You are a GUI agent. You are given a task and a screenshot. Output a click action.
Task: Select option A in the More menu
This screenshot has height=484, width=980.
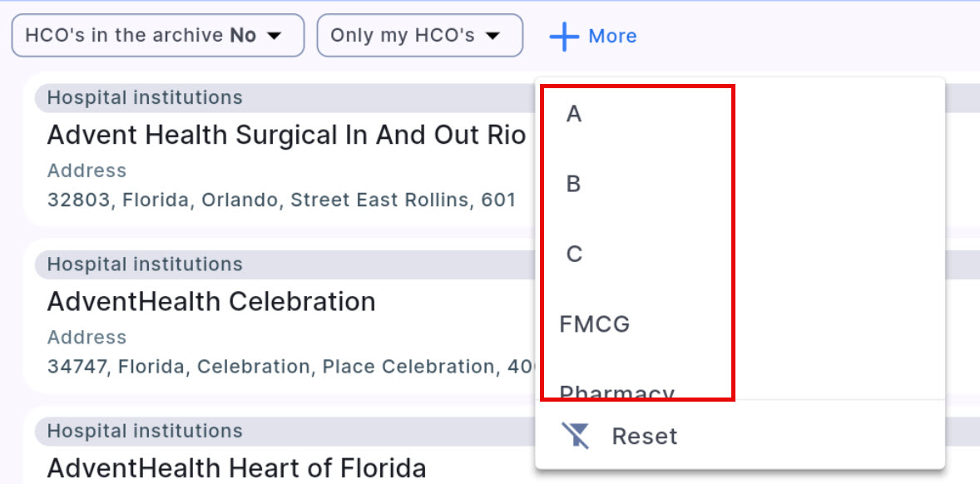573,114
